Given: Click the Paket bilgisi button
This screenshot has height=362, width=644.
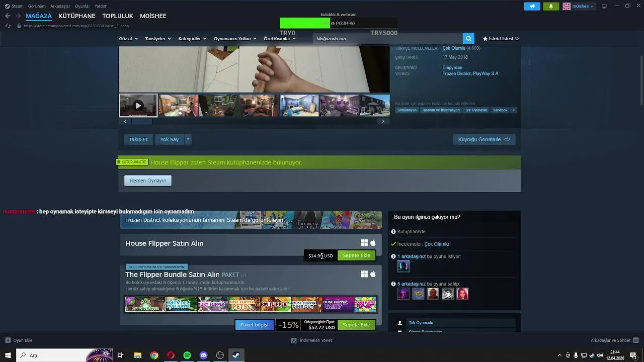Looking at the screenshot, I should (255, 325).
